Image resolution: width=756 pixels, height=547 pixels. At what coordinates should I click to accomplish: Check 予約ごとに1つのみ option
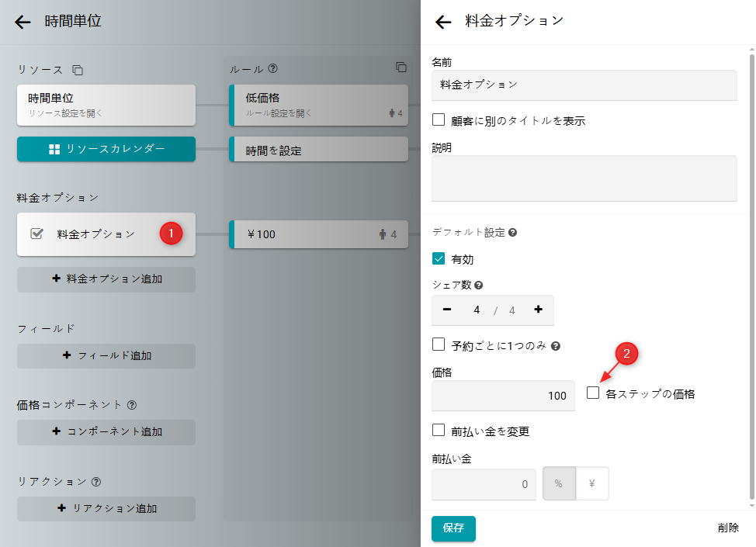(x=439, y=344)
